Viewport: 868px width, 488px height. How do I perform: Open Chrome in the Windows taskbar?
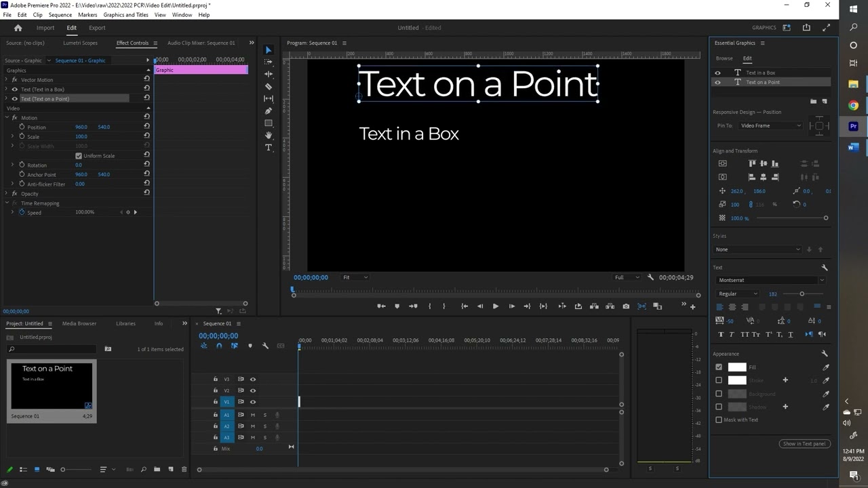click(853, 106)
